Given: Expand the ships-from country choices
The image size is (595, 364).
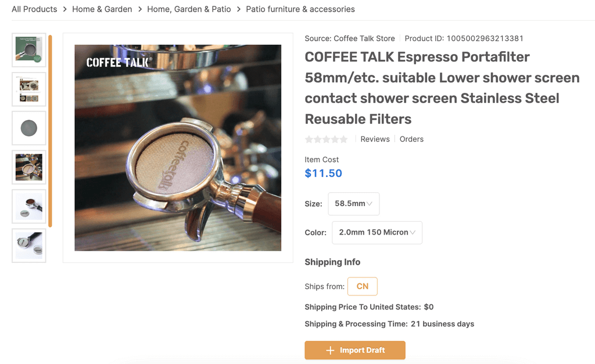Looking at the screenshot, I should 362,286.
